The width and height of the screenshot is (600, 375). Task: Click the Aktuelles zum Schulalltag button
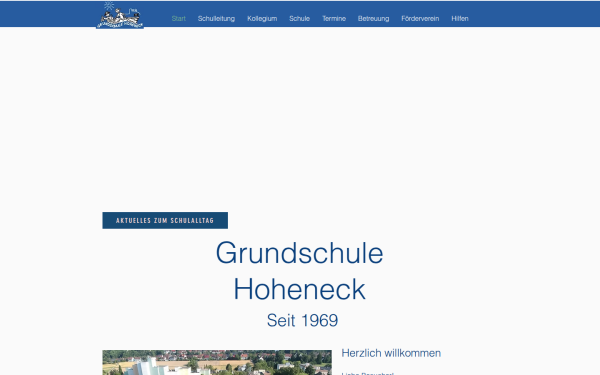165,220
